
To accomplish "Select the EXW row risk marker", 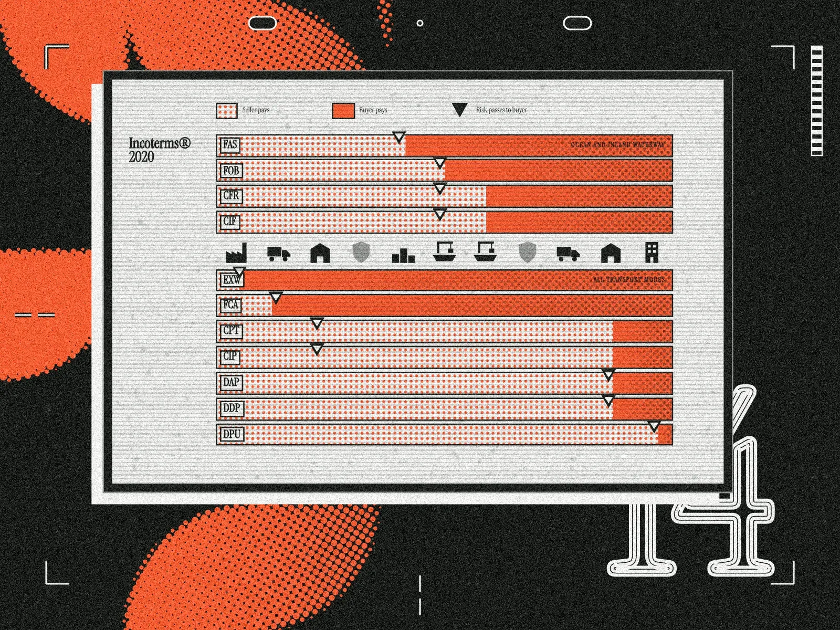I will point(239,272).
